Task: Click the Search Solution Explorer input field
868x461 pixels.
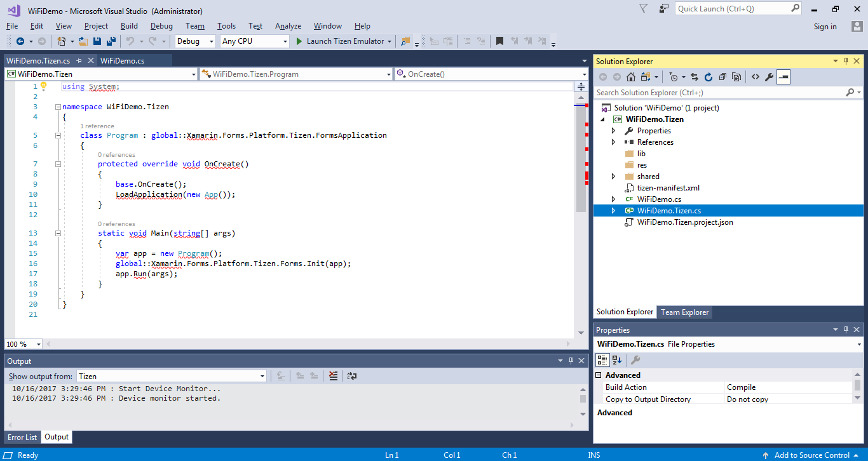Action: (718, 93)
